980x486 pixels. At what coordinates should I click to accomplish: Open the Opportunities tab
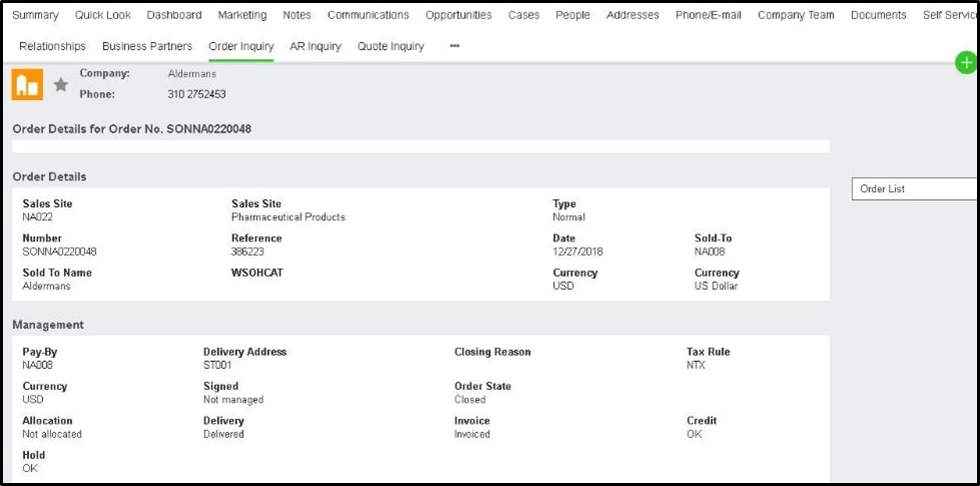(x=459, y=15)
